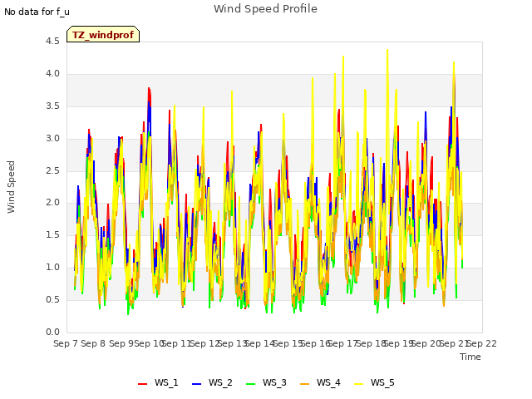
Task: Click the 1.5 y-axis tick label
Action: point(52,234)
